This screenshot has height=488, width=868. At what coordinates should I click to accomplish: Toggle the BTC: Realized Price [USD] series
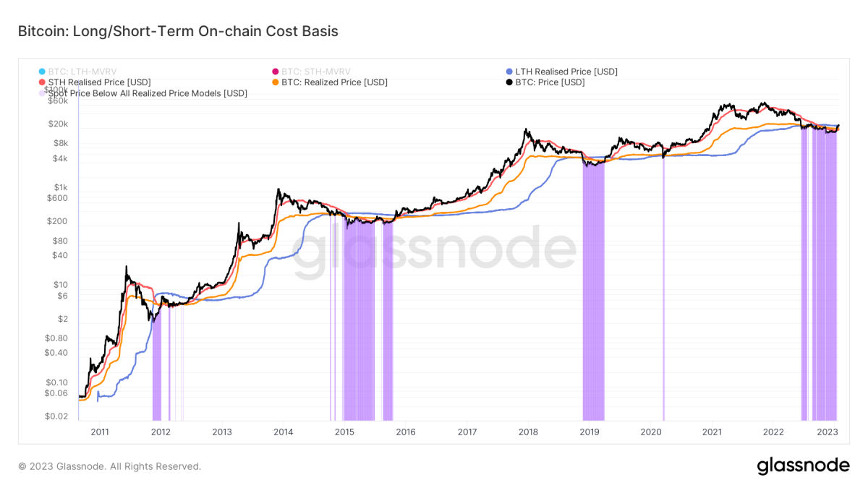334,82
